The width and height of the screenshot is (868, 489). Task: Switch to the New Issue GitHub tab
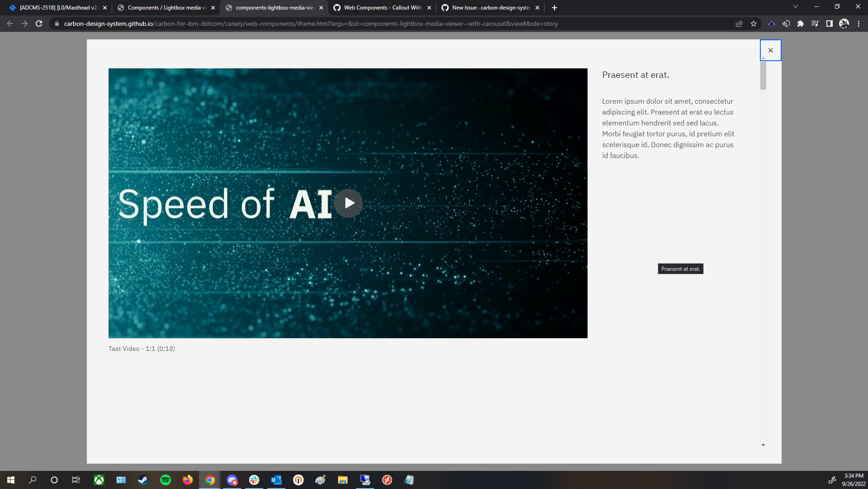491,8
